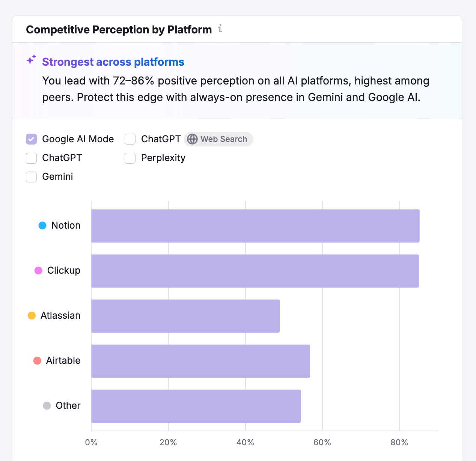Enable the Perplexity checkbox
This screenshot has width=476, height=461.
(130, 158)
